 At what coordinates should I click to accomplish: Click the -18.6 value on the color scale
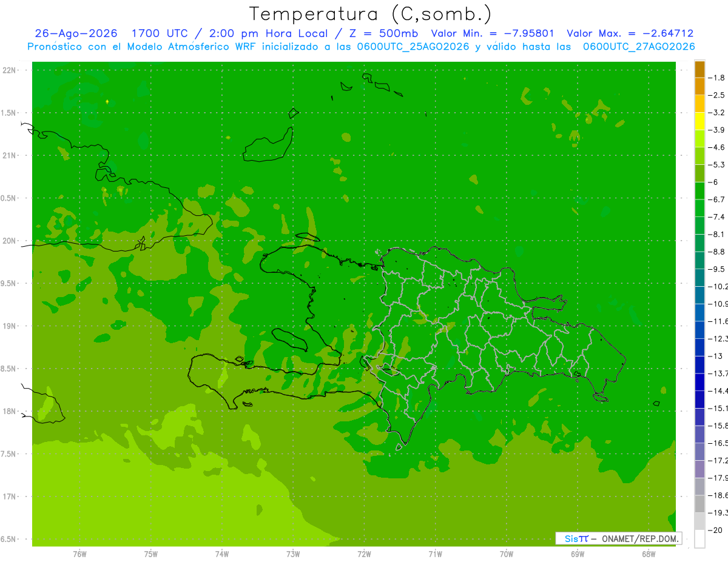tap(719, 495)
